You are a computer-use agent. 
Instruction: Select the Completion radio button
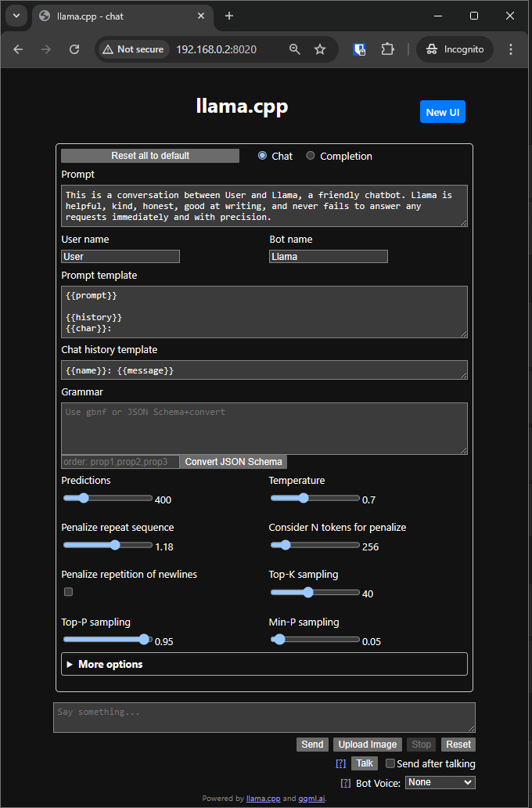click(x=310, y=156)
